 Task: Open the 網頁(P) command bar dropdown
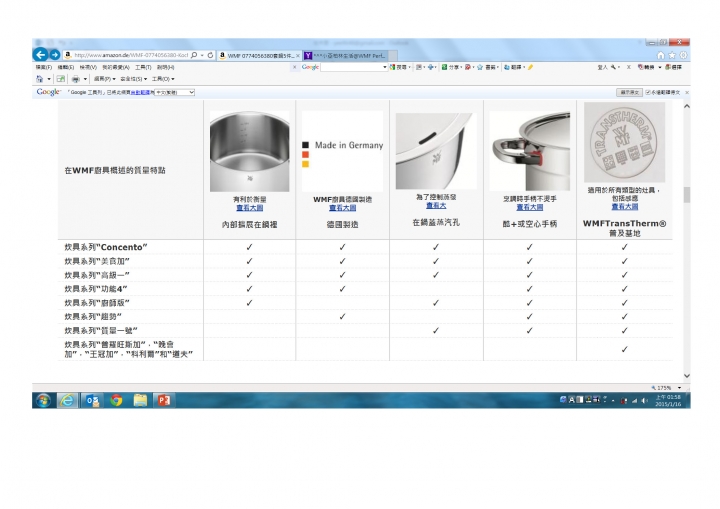[x=105, y=79]
